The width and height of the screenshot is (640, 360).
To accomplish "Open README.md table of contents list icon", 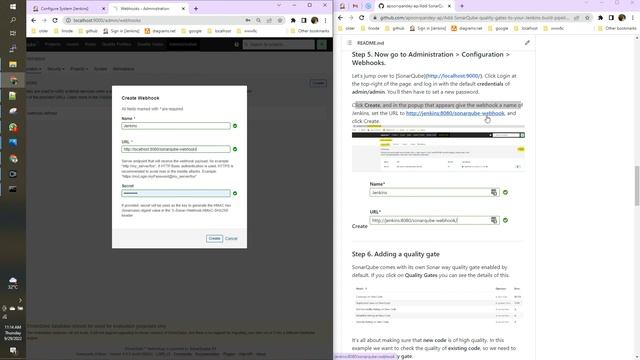I will pos(349,43).
